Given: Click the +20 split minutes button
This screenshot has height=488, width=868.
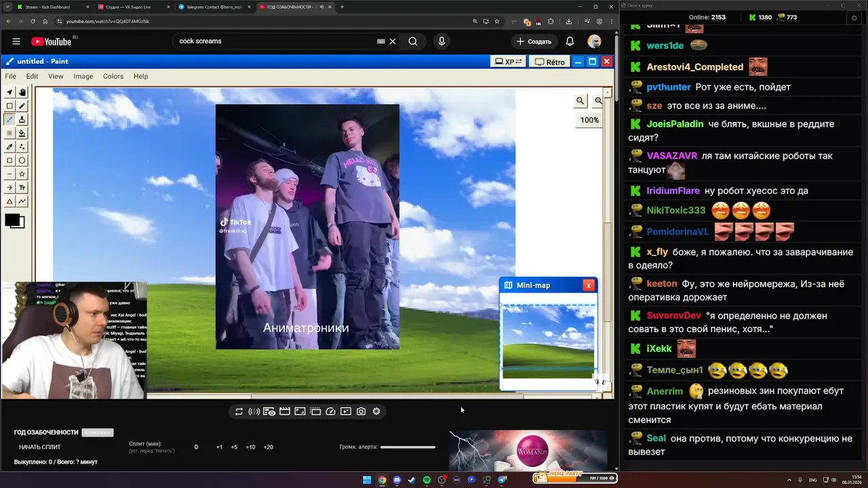Looking at the screenshot, I should (x=269, y=447).
